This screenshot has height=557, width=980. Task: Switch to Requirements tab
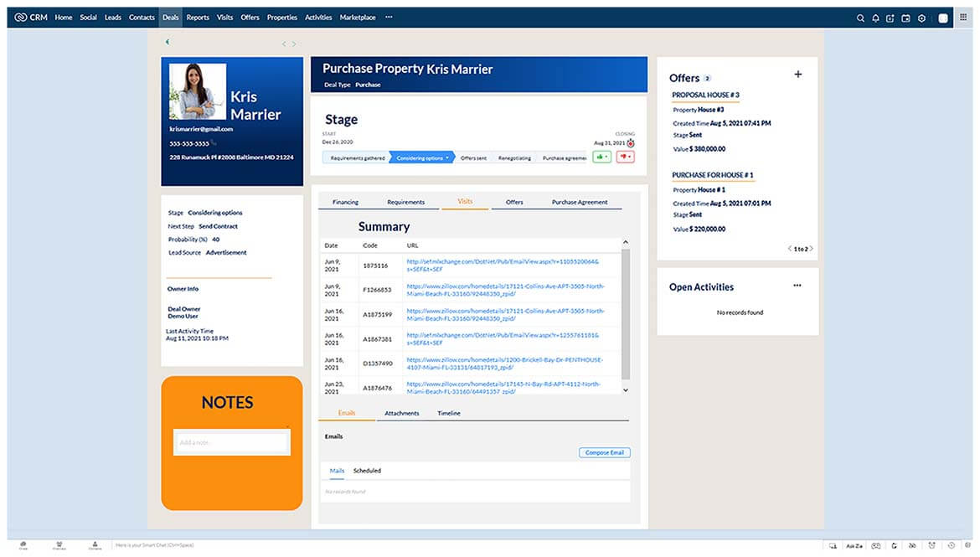click(x=405, y=202)
